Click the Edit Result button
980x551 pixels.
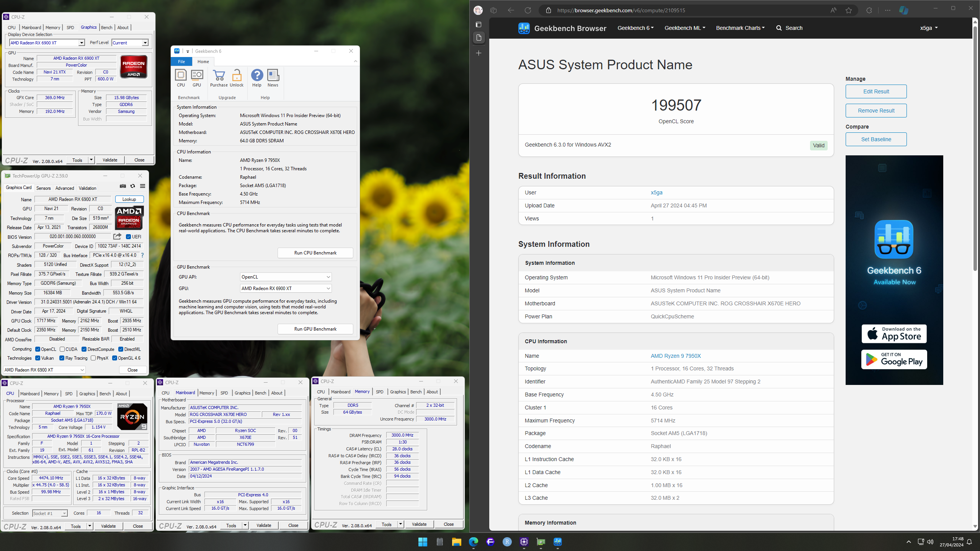[876, 91]
